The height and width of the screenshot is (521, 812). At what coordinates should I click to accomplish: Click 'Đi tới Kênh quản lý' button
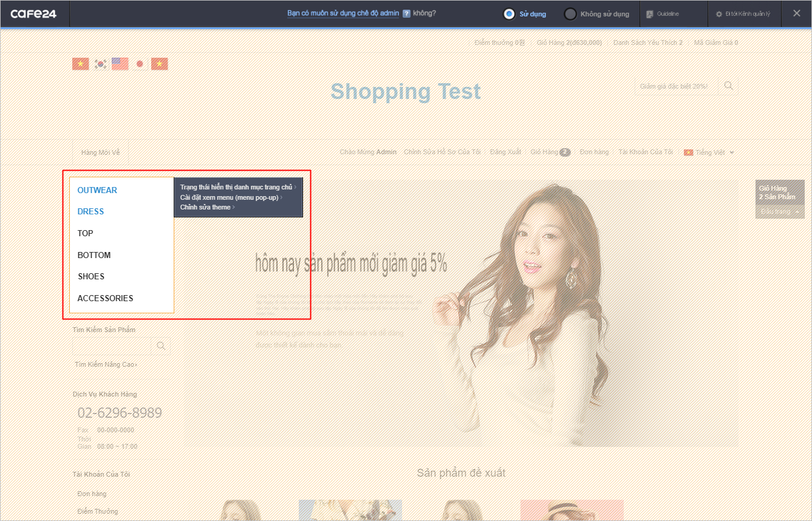pos(743,13)
